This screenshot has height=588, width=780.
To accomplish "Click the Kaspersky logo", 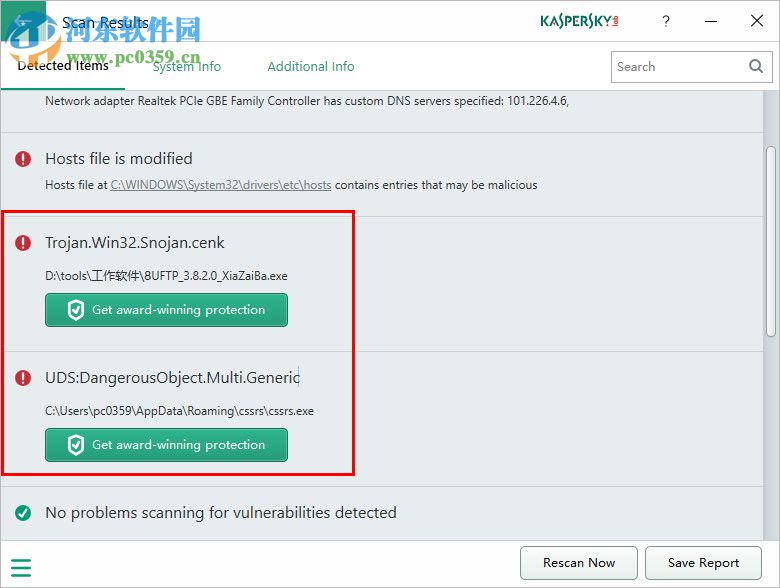I will coord(580,21).
